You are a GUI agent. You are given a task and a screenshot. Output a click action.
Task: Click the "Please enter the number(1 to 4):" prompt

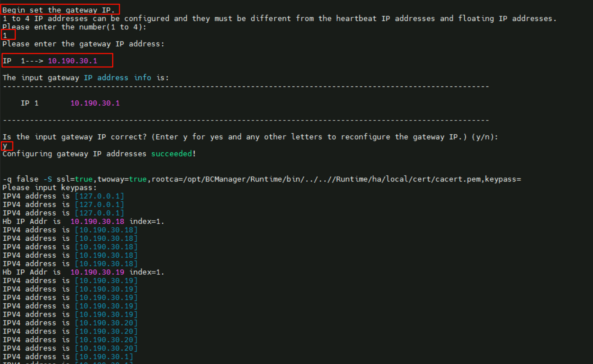tap(74, 27)
